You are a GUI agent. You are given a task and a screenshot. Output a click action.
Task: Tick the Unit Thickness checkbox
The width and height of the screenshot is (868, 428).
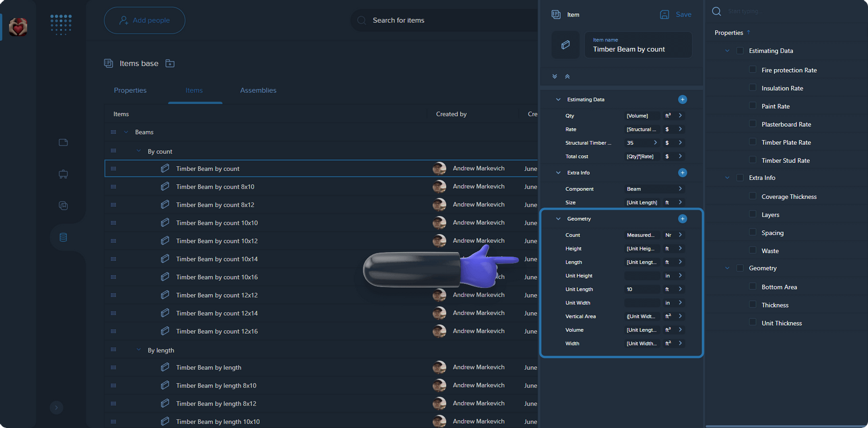pos(753,322)
